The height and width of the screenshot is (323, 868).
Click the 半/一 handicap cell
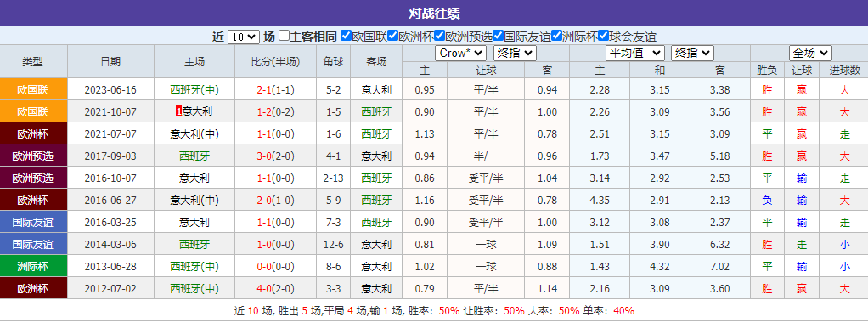(x=486, y=156)
